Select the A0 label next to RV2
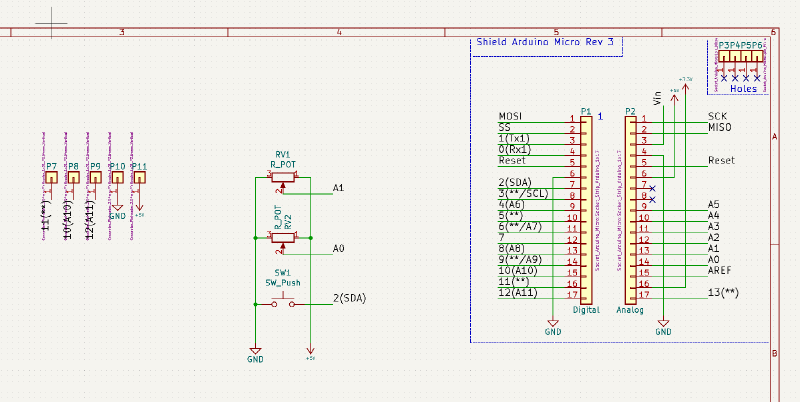The width and height of the screenshot is (800, 402). (x=338, y=248)
